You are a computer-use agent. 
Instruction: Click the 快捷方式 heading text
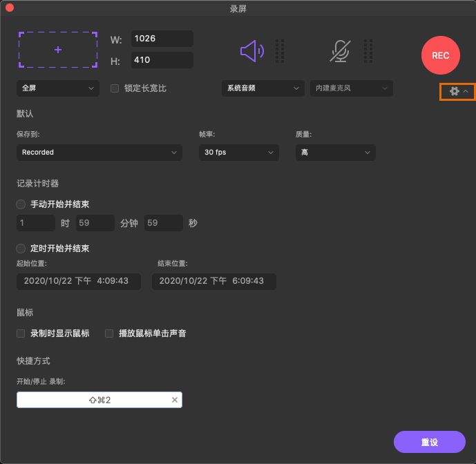[33, 361]
